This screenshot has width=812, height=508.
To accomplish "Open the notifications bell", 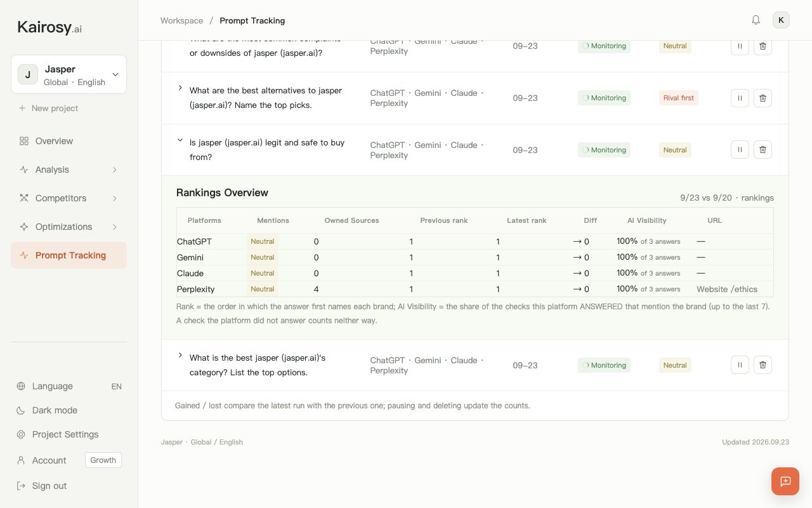I will [756, 20].
